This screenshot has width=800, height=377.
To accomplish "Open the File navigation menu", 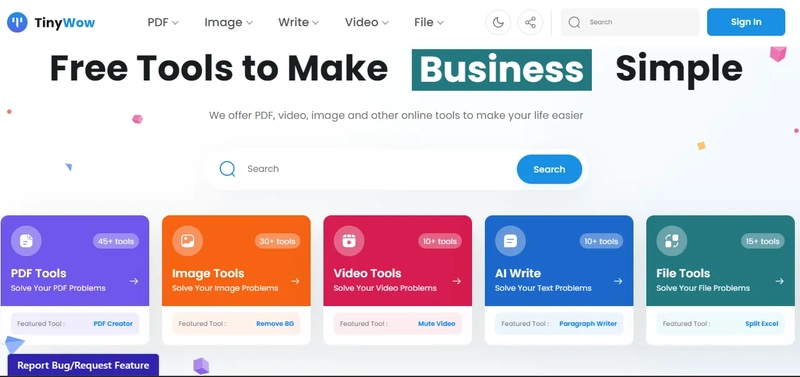I will pos(429,22).
